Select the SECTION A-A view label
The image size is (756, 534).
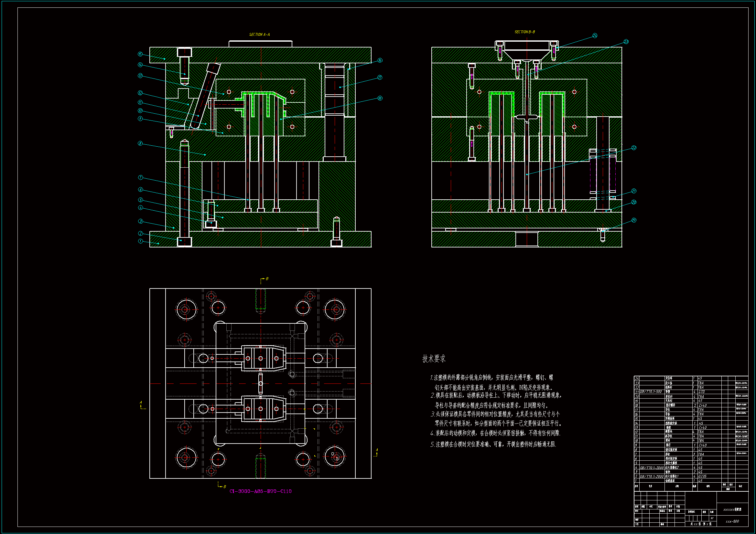coord(259,35)
